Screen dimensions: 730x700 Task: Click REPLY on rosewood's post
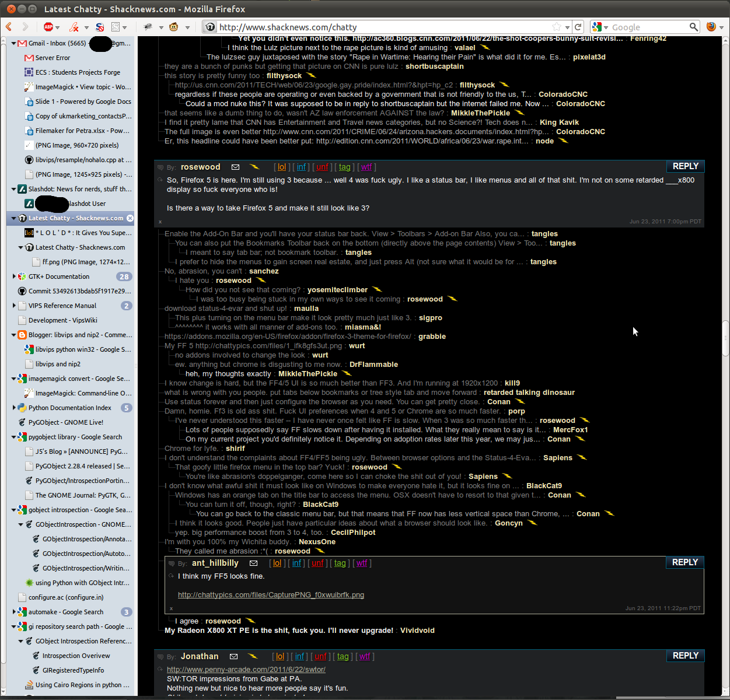(x=686, y=166)
